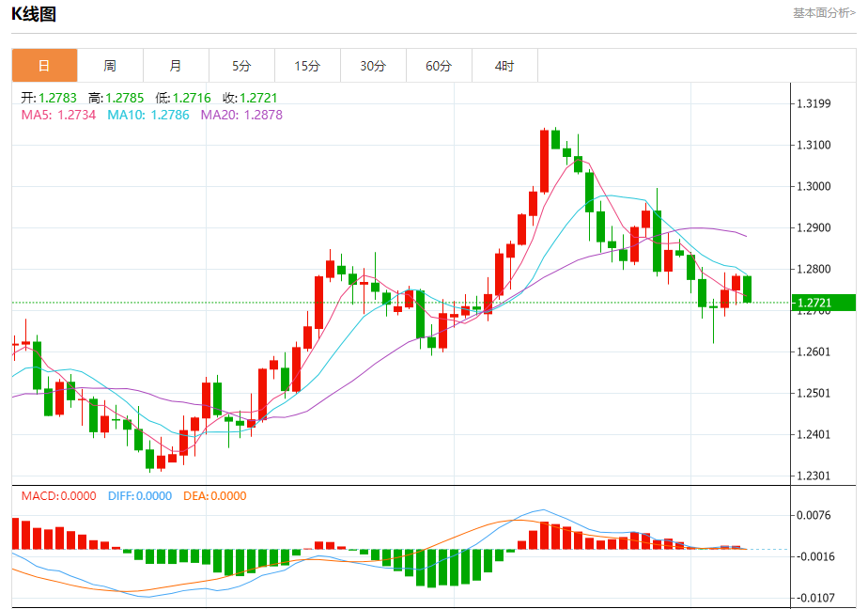Image resolution: width=868 pixels, height=609 pixels.
Task: Click the 低: 1.2716 low value
Action: pos(183,98)
